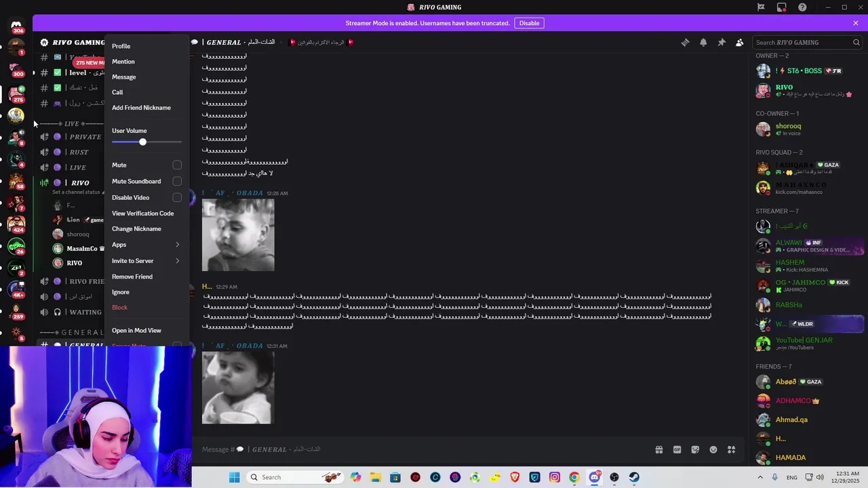Open server with 259 badge in sidebar
Viewport: 868px width, 488px height.
click(x=16, y=311)
